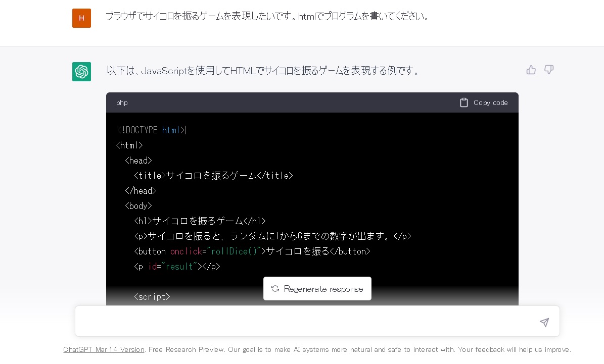The image size is (604, 364).
Task: Click the user prompt text about サイコロ
Action: [267, 16]
